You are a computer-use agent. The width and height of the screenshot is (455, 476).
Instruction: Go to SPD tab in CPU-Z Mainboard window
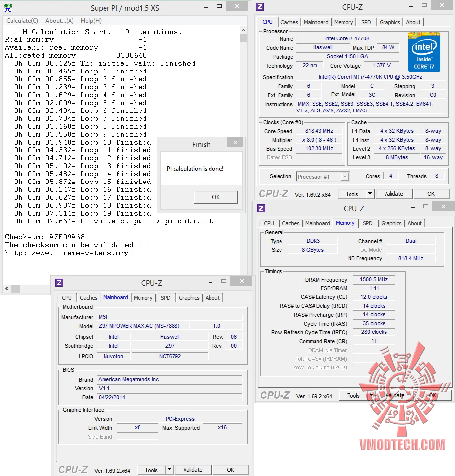point(166,298)
